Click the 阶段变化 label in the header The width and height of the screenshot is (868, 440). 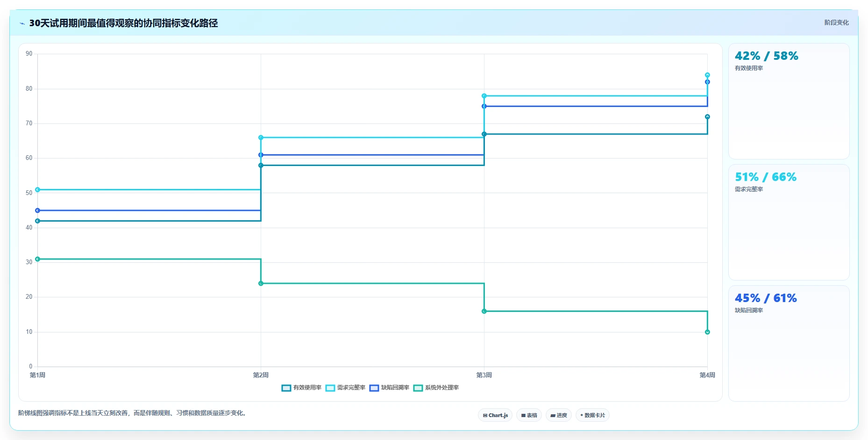click(x=836, y=22)
